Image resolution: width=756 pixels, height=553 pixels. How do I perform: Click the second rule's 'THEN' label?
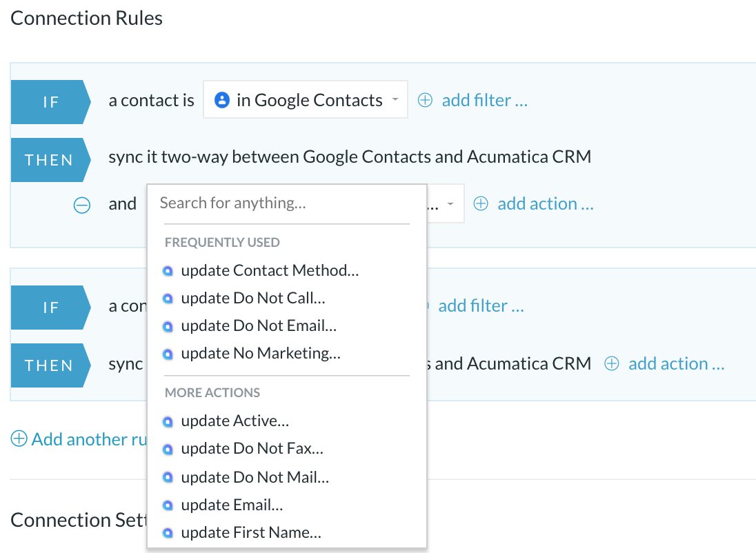(50, 365)
